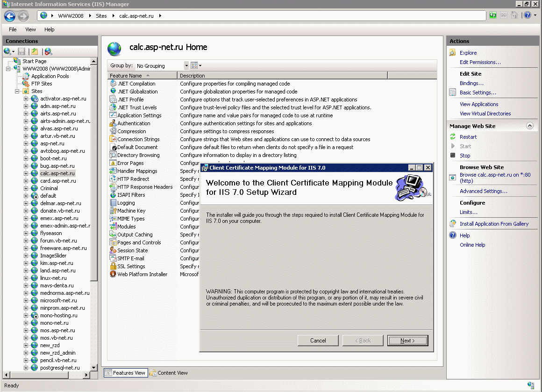Click the Connections horizontal scroll right arrow
This screenshot has width=542, height=392.
pos(86,375)
